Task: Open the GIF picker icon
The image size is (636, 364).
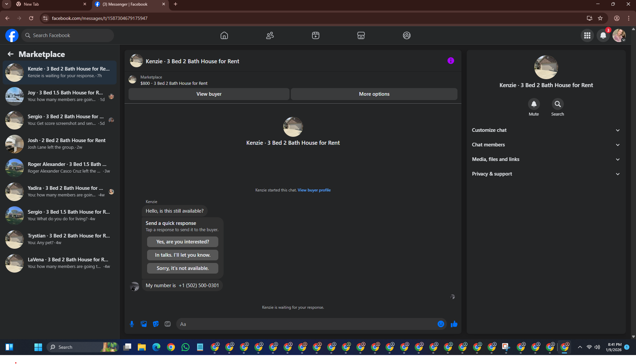Action: (168, 324)
